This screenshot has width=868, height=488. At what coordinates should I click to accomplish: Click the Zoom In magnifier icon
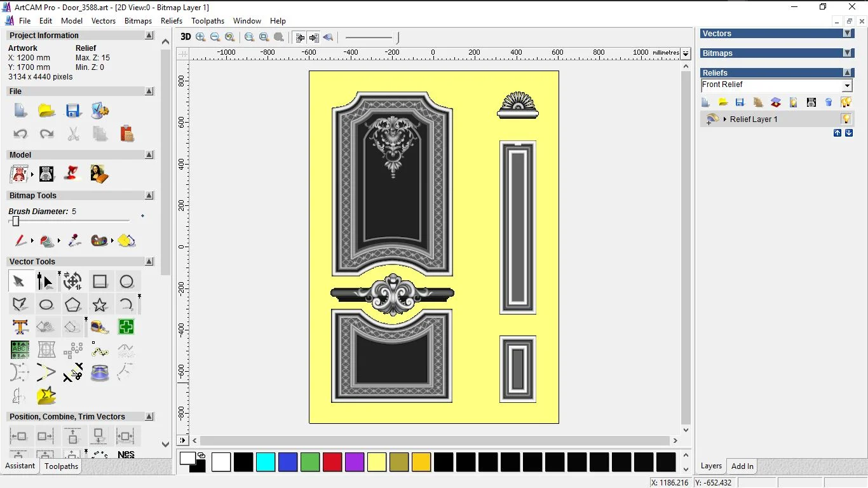(x=201, y=37)
